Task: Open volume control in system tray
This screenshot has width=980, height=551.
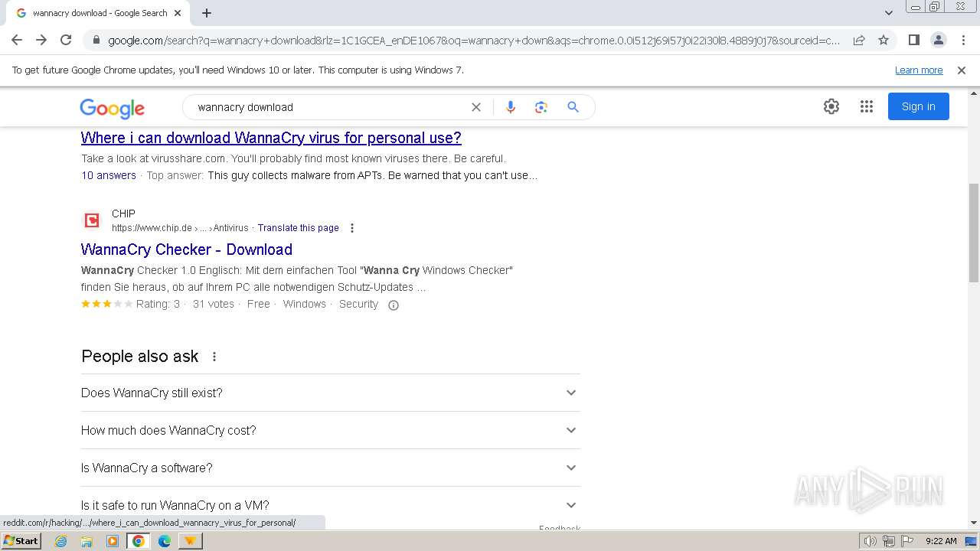Action: (x=870, y=541)
